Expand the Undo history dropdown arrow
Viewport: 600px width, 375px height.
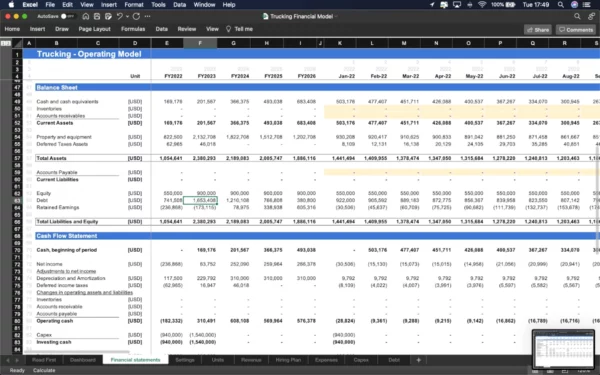(x=127, y=16)
